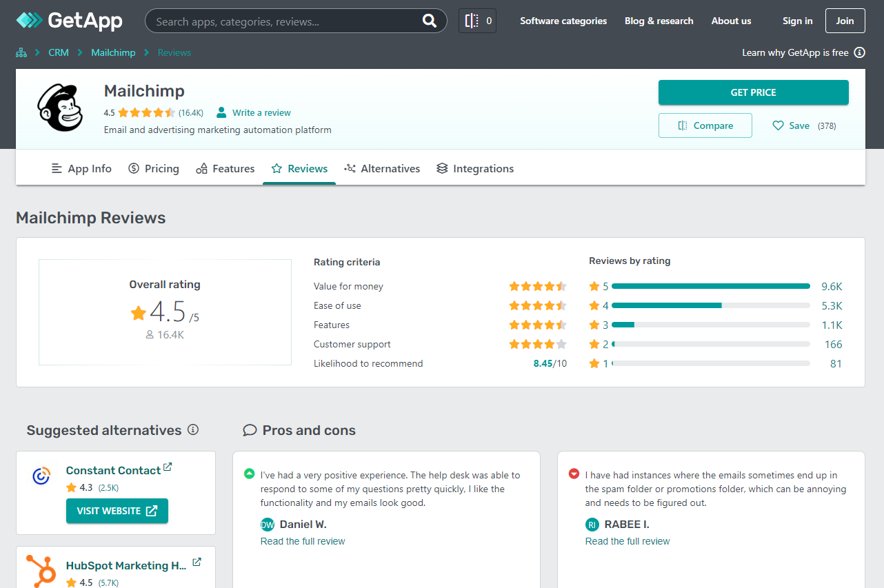Screen dimensions: 884x588
Task: Click the 166 two-star review count
Action: click(833, 344)
